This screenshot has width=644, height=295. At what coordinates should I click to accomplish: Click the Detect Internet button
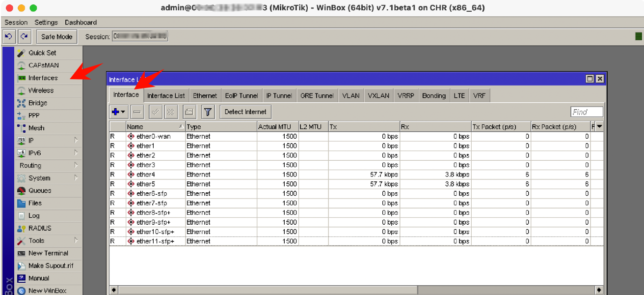[x=245, y=112]
